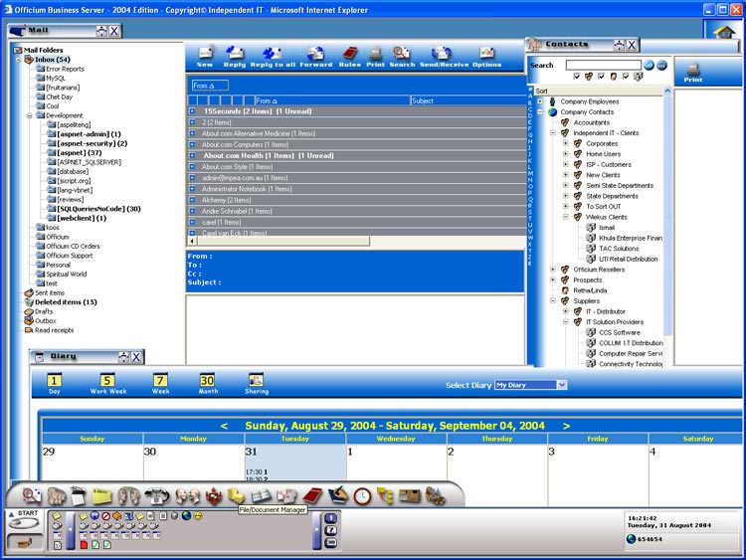Switch diary to Work Week view
This screenshot has height=560, width=746.
(x=108, y=384)
